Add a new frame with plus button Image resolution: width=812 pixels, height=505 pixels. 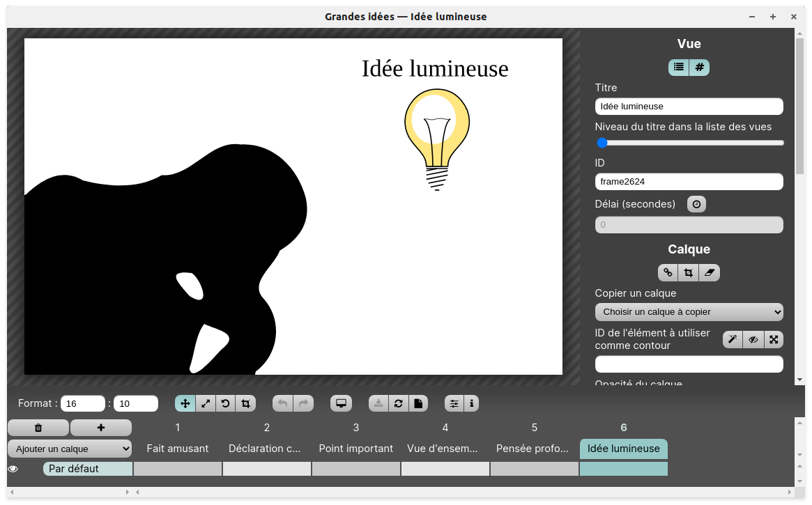click(x=101, y=428)
